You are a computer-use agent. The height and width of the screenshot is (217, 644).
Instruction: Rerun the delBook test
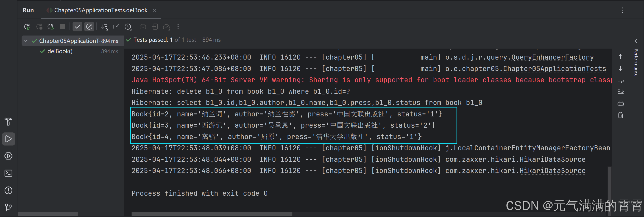click(27, 27)
